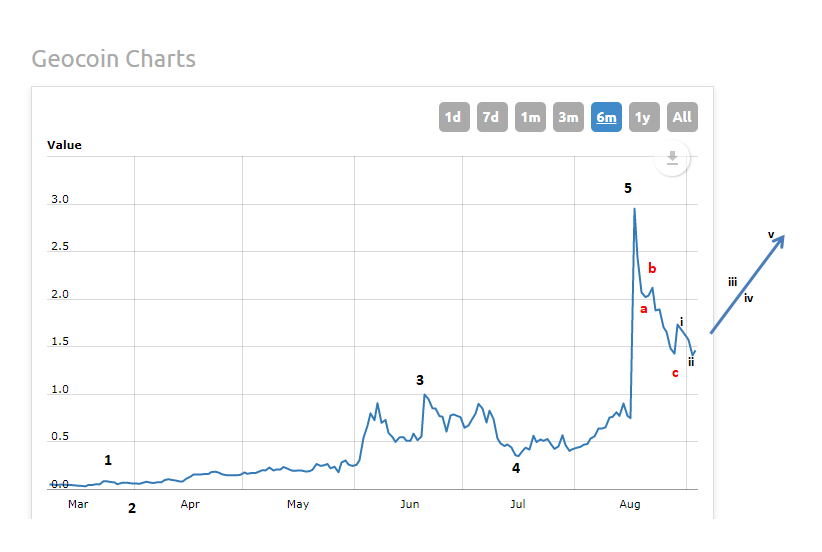Click the Jun label on x-axis
This screenshot has width=822, height=552.
point(409,504)
